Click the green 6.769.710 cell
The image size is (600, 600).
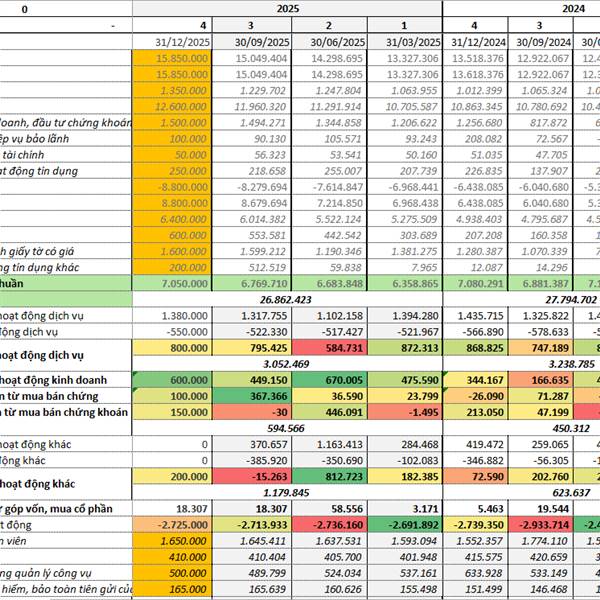pos(252,283)
